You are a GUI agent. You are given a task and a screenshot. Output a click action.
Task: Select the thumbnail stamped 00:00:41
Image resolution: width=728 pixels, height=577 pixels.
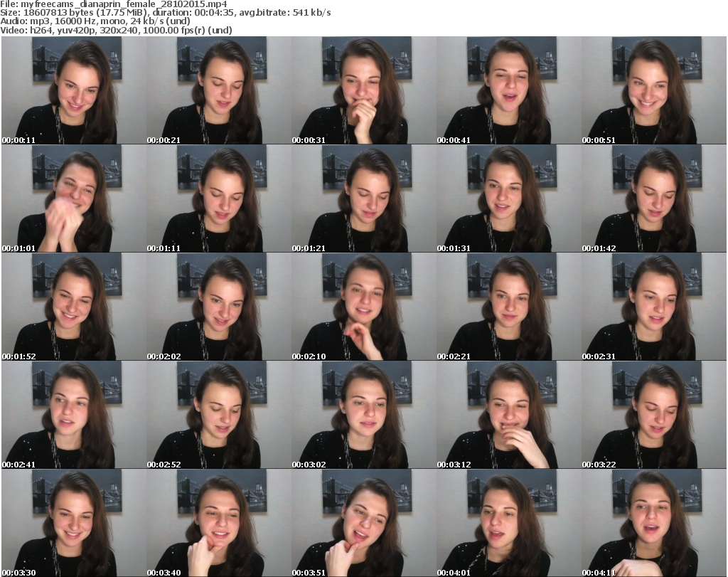(508, 90)
